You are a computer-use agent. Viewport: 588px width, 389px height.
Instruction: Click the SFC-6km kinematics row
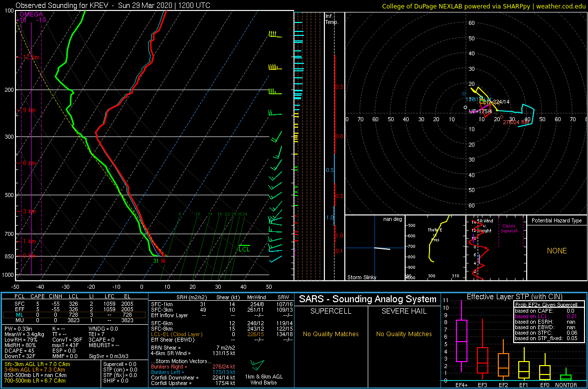point(220,323)
